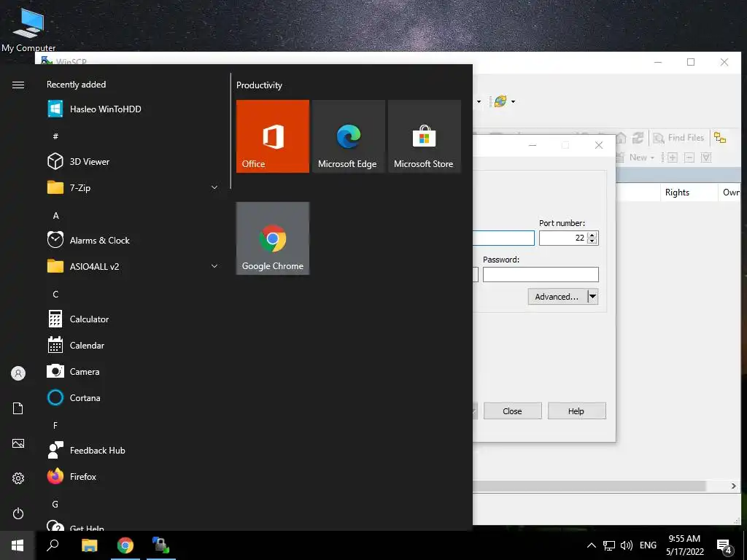Viewport: 747px width, 560px height.
Task: Decrease port number with down arrow
Action: coord(592,241)
